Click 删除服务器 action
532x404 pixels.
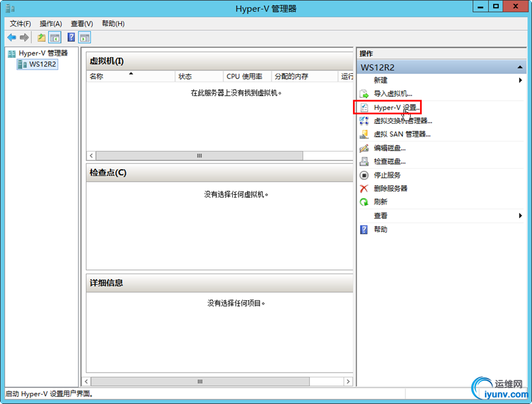click(x=391, y=188)
